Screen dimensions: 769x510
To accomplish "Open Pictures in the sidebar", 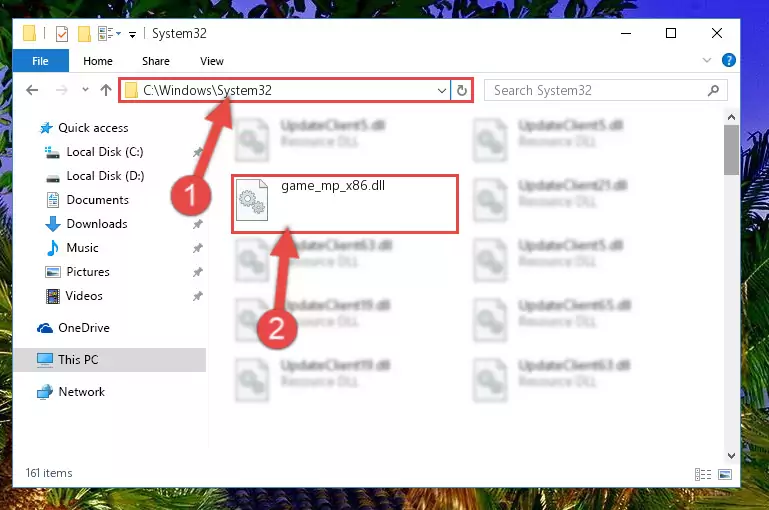I will pyautogui.click(x=88, y=272).
